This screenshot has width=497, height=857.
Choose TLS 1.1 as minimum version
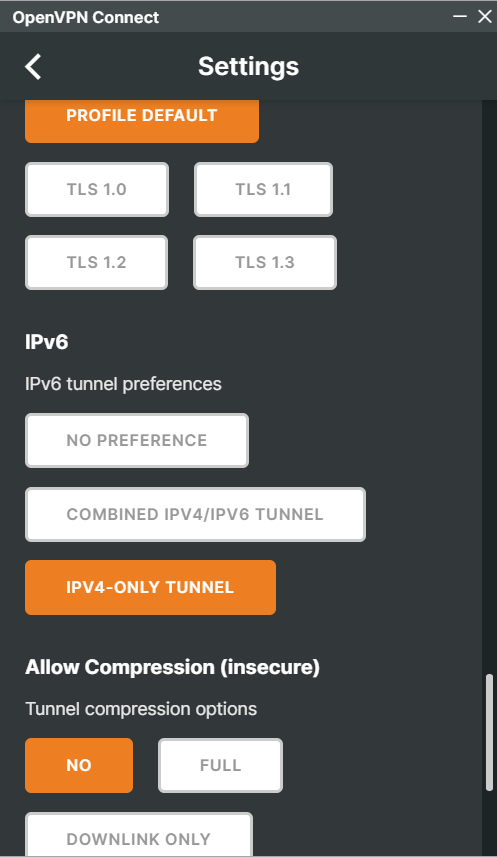[x=263, y=189]
